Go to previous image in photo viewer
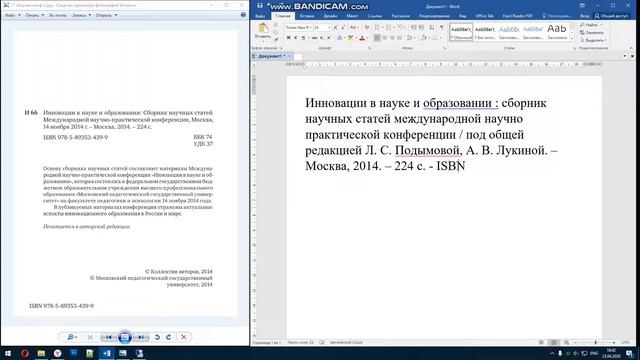640x360 pixels. [108, 337]
